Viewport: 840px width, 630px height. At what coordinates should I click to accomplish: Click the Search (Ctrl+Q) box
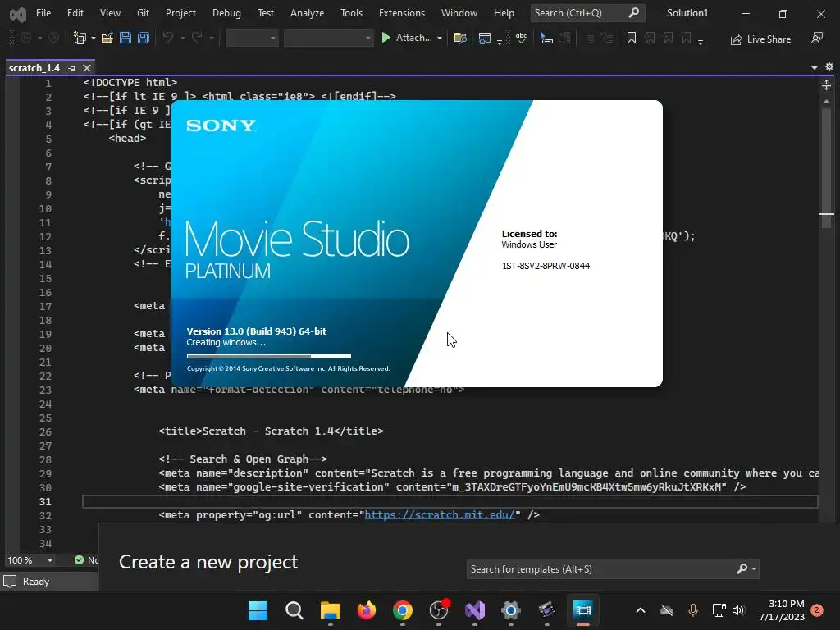click(587, 13)
